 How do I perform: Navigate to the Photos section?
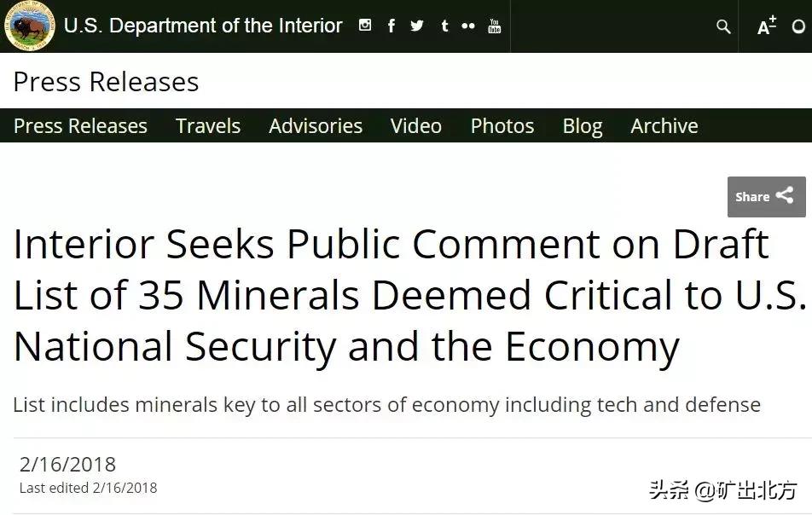pyautogui.click(x=502, y=126)
